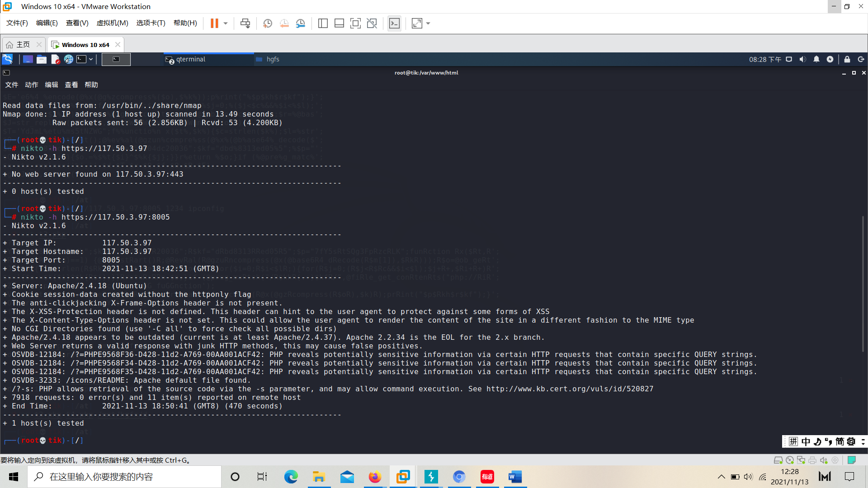Open the Kali applications menu
This screenshot has width=868, height=488.
click(x=8, y=59)
